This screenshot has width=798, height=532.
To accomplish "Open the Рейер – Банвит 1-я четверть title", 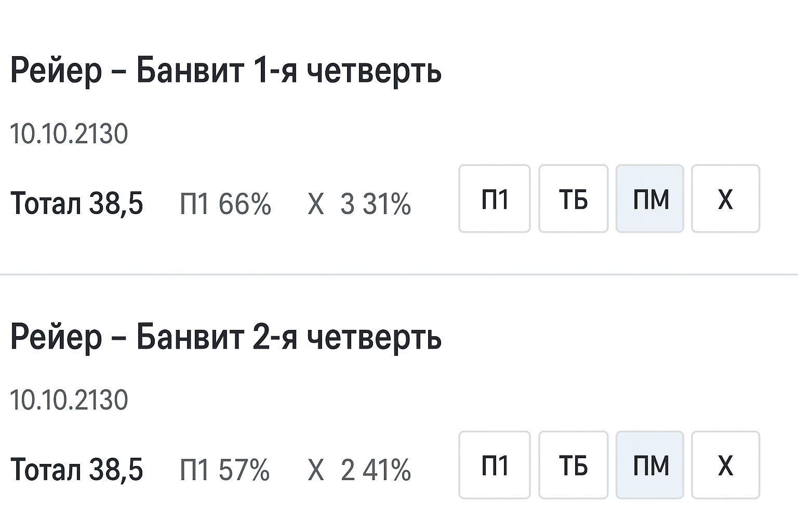I will tap(225, 71).
